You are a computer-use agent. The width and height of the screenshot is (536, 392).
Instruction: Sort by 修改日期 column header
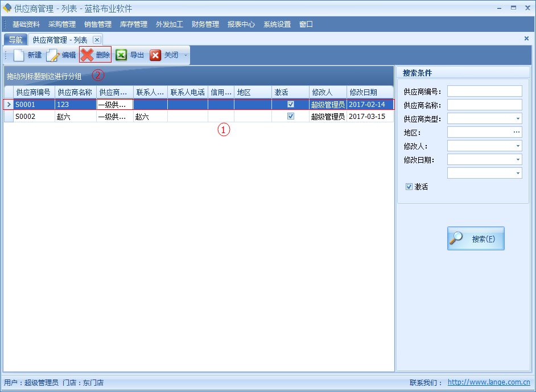[x=370, y=92]
